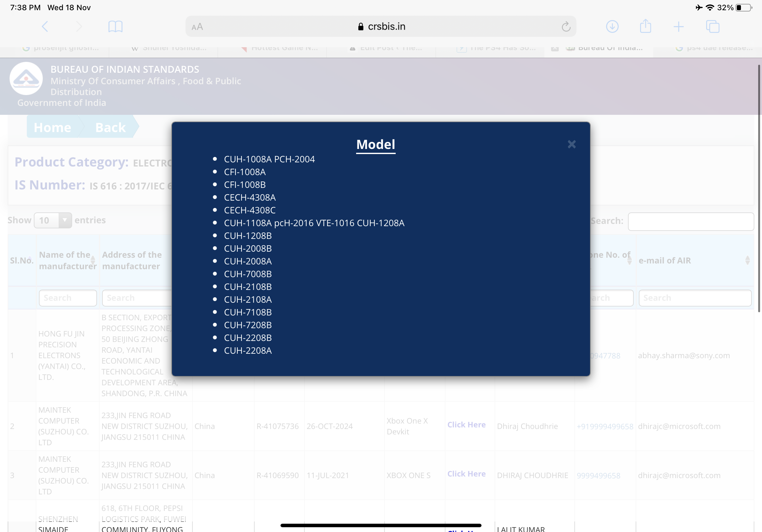This screenshot has height=532, width=762.
Task: Reload the crsbis.in page
Action: click(x=566, y=26)
